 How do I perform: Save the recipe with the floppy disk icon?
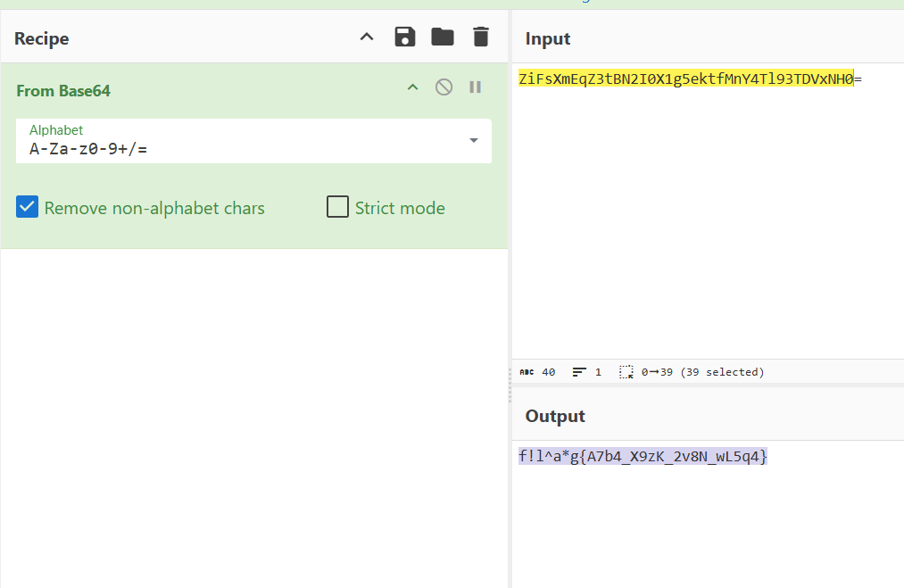click(x=405, y=37)
